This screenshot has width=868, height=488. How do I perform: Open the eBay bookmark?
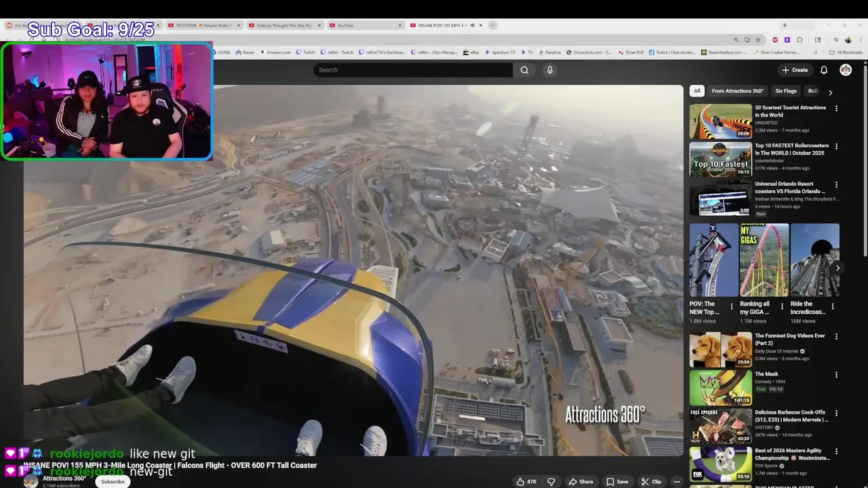click(471, 52)
